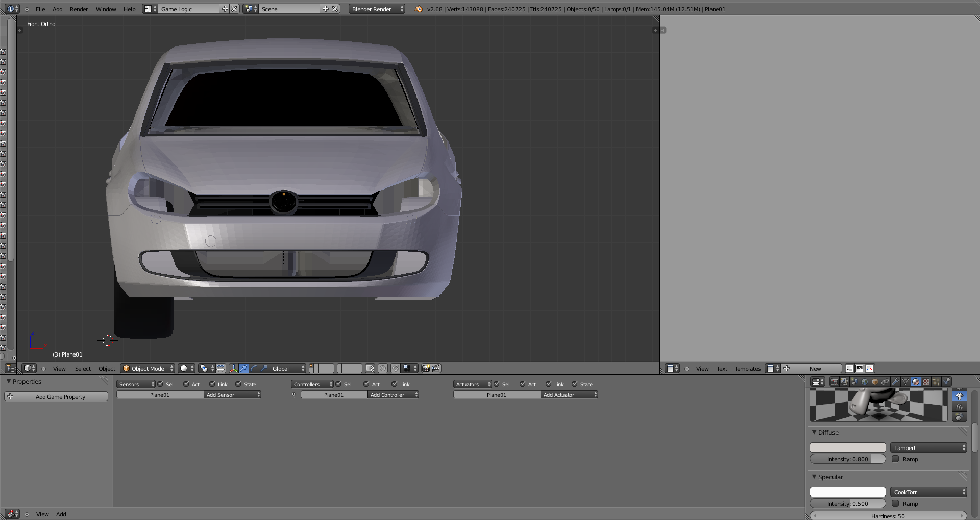Open the Modifiers tab (wrench icon)

[895, 382]
